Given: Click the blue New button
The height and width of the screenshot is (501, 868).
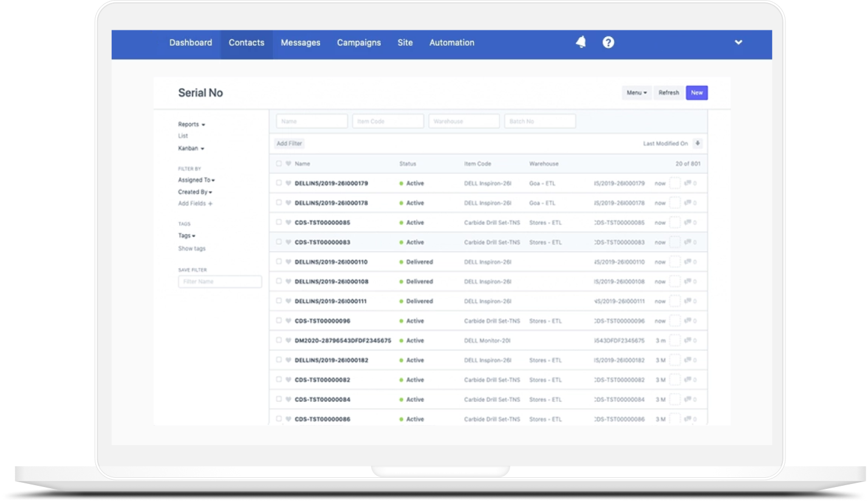Looking at the screenshot, I should pos(697,93).
